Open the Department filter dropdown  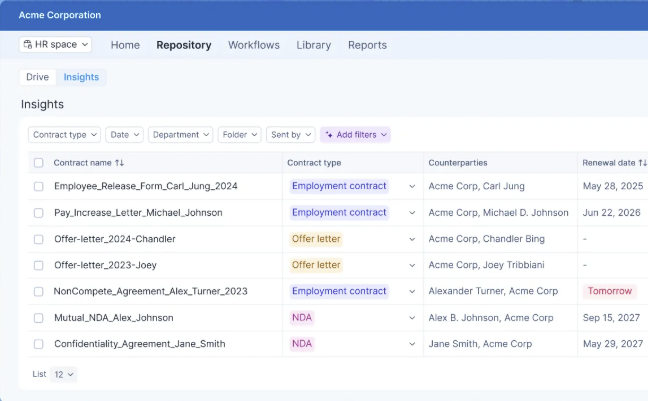click(x=181, y=135)
